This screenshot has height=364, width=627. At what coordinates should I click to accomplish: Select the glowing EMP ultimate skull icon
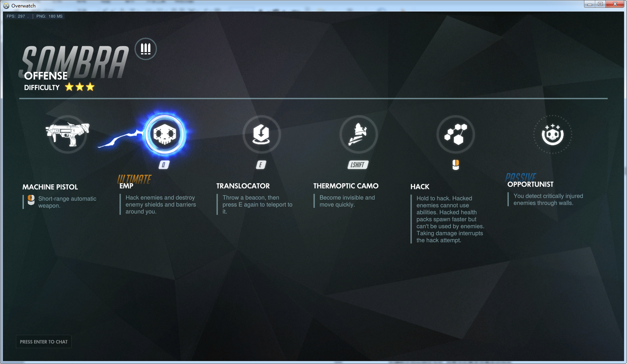click(164, 135)
